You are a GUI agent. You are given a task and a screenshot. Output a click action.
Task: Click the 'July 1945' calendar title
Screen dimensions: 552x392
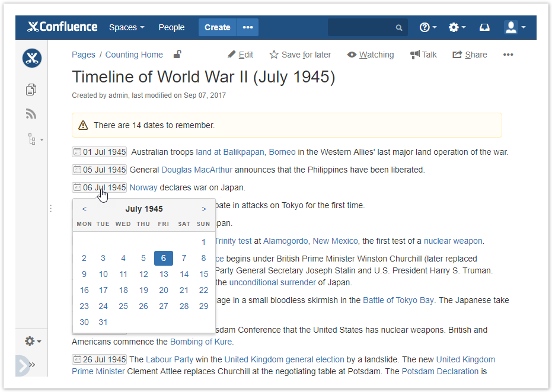(144, 209)
